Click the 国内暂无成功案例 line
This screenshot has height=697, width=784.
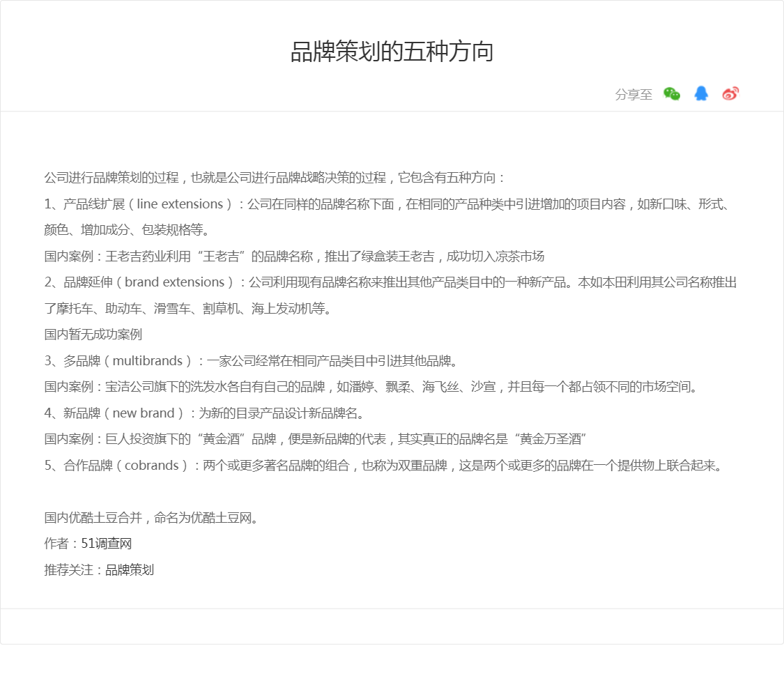pyautogui.click(x=93, y=335)
